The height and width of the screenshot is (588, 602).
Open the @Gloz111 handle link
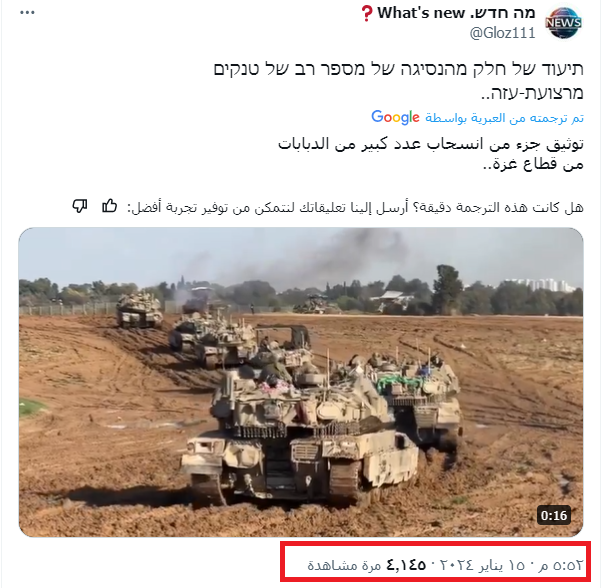pyautogui.click(x=502, y=33)
